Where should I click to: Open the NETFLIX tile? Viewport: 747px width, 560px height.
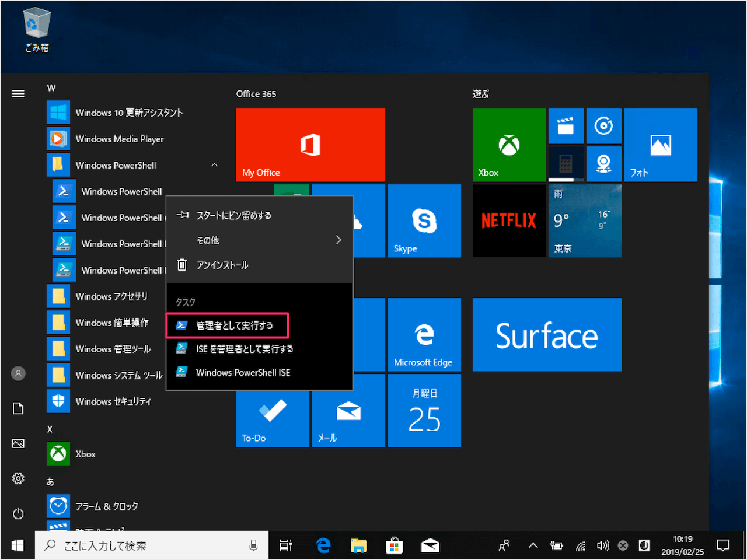click(509, 220)
